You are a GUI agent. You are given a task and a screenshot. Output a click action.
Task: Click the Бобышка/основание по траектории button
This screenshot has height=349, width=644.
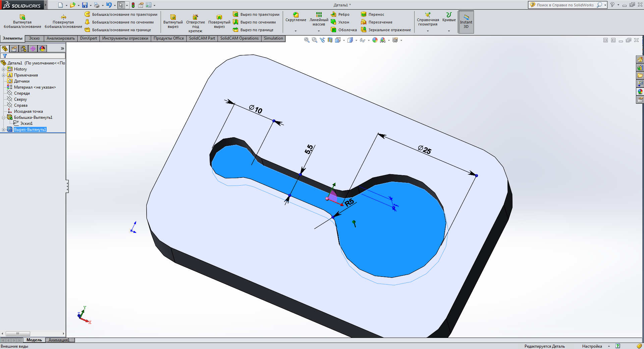[121, 14]
